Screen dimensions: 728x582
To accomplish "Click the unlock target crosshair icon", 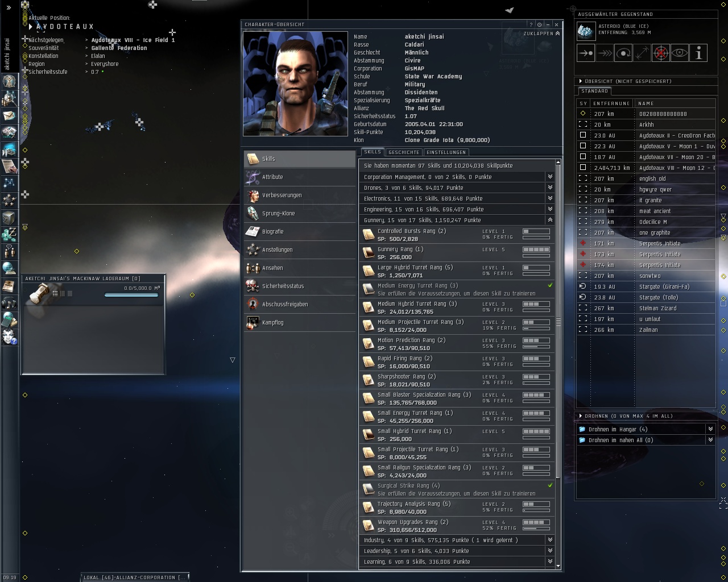I will pos(661,53).
